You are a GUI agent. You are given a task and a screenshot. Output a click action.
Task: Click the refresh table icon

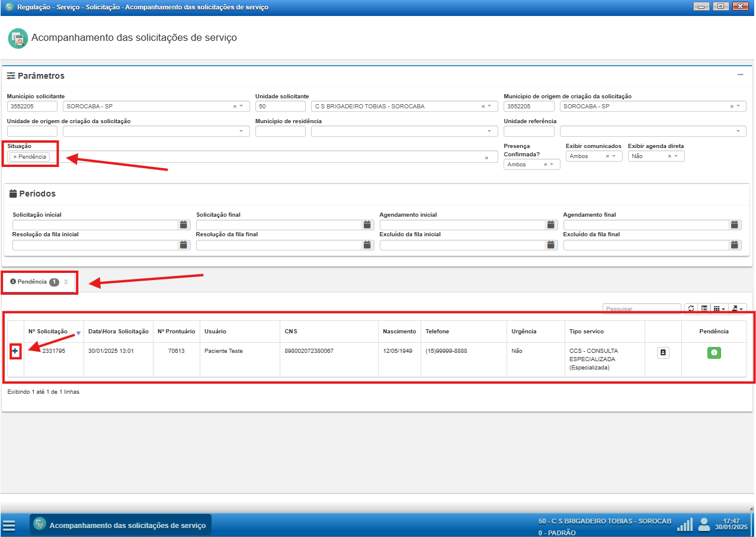691,308
